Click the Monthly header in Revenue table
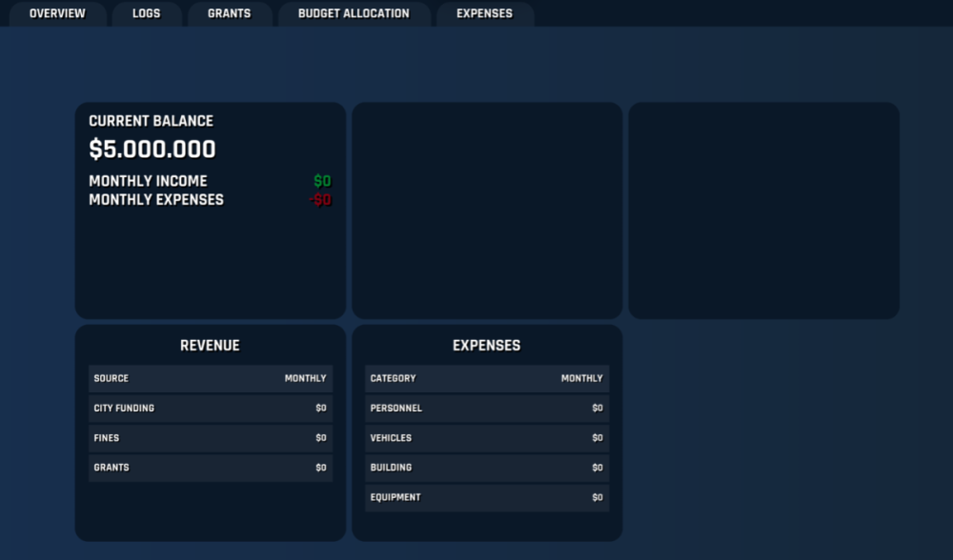Screen dimensions: 953x560 click(305, 378)
